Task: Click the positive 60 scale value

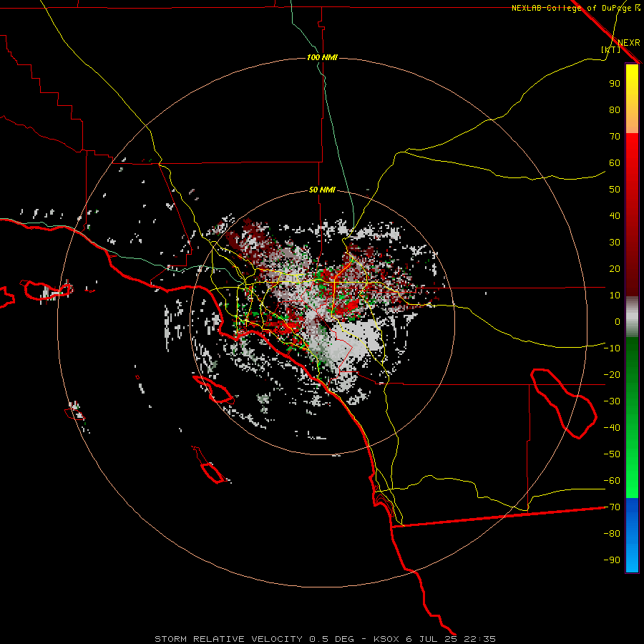Action: 615,163
